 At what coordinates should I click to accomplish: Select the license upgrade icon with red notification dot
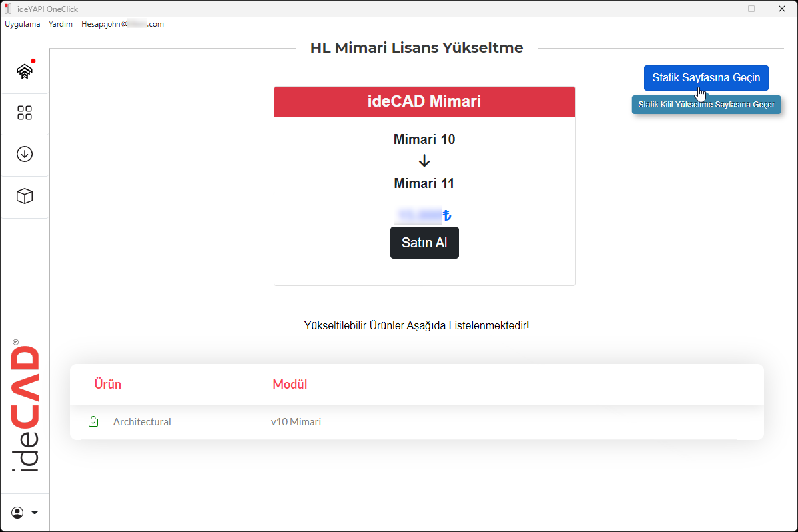click(25, 71)
